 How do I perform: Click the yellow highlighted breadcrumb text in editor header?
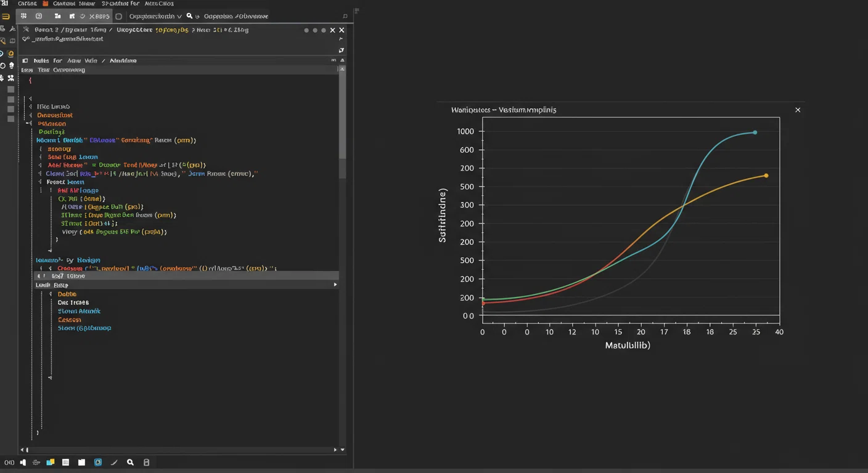pyautogui.click(x=171, y=30)
